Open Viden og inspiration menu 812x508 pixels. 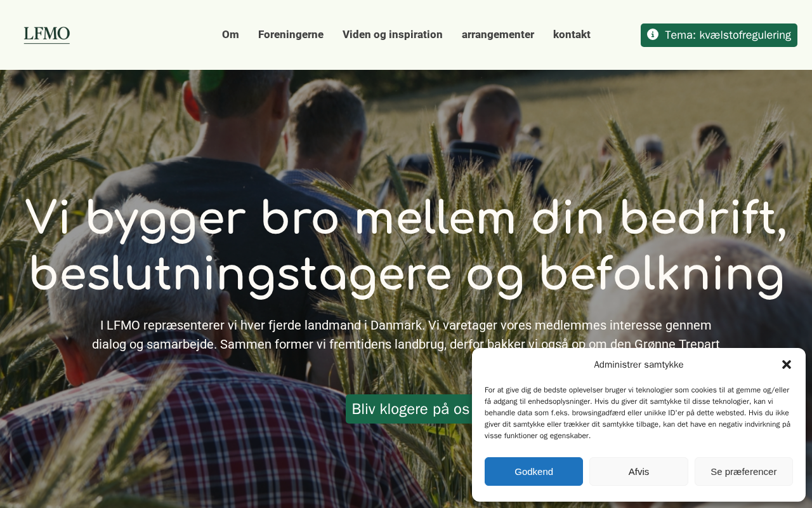[x=393, y=34]
